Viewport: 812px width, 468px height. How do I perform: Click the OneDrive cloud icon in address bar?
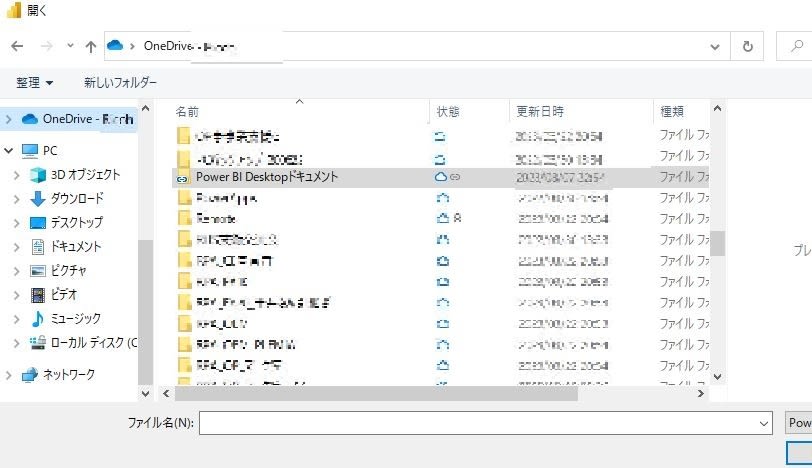click(x=115, y=46)
